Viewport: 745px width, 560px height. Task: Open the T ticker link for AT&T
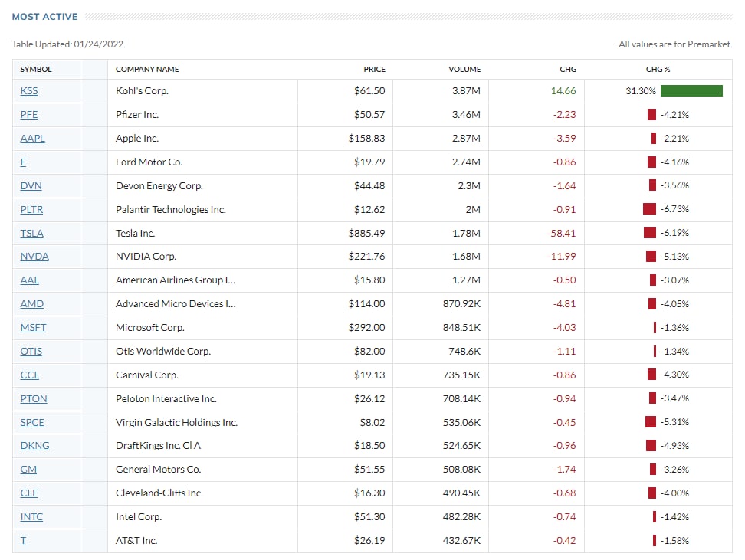pyautogui.click(x=23, y=541)
